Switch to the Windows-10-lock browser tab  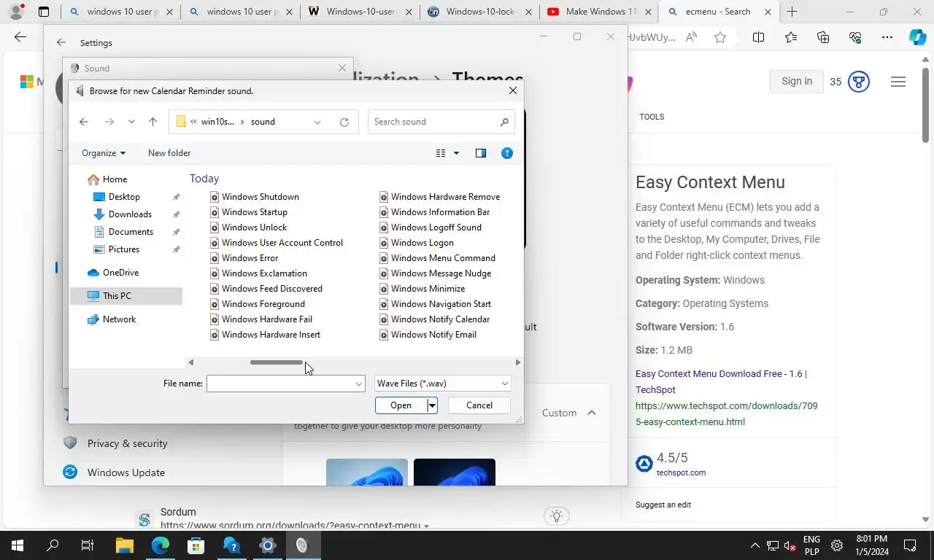coord(479,12)
